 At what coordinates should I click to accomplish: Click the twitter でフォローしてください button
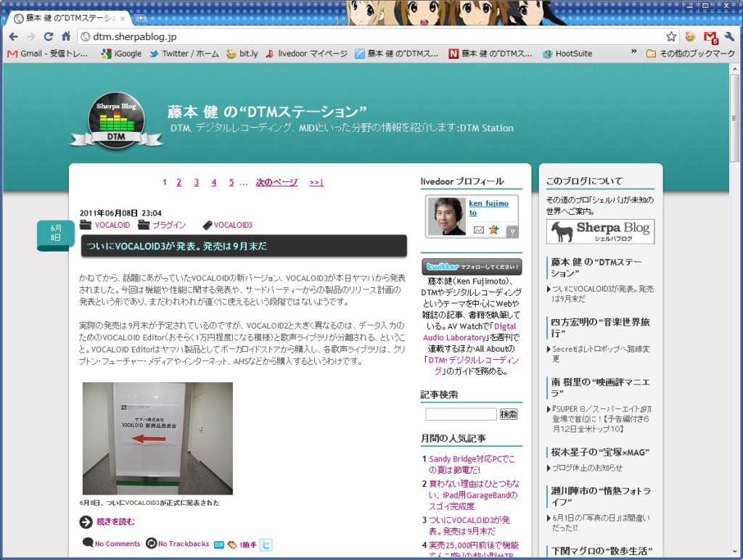tap(472, 267)
